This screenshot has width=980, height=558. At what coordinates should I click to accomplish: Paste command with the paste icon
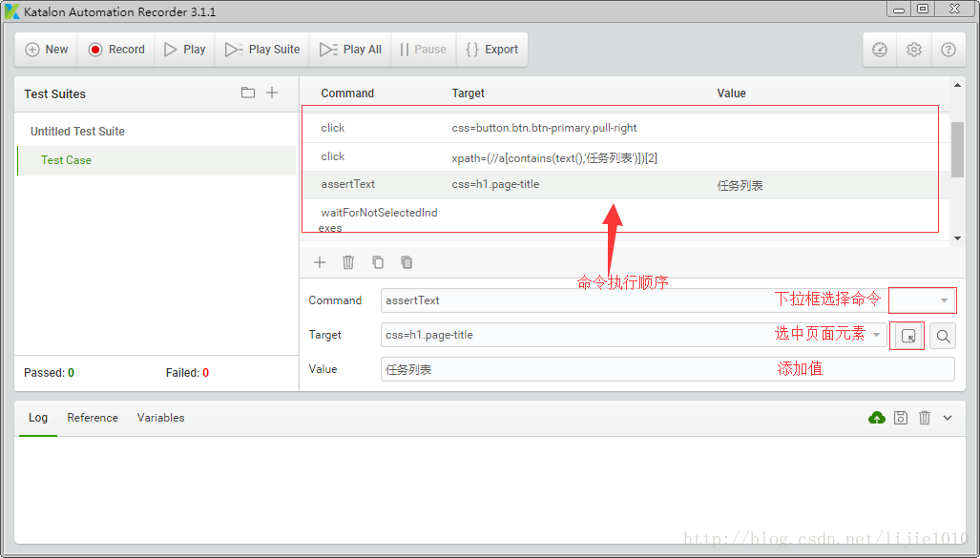(407, 262)
